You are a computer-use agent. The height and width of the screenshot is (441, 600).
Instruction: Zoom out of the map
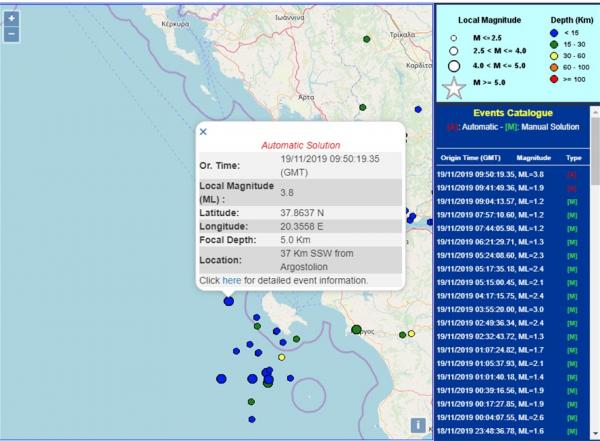(11, 34)
